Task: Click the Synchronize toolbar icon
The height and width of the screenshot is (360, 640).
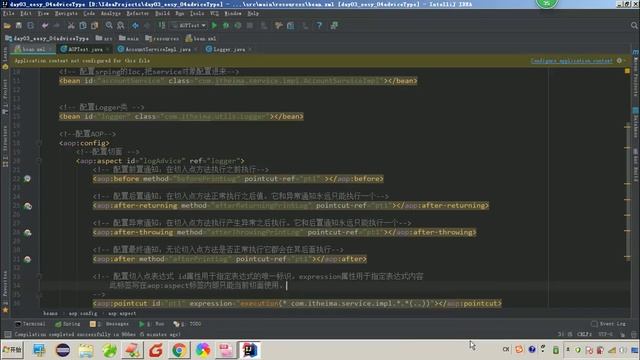Action: [30, 26]
